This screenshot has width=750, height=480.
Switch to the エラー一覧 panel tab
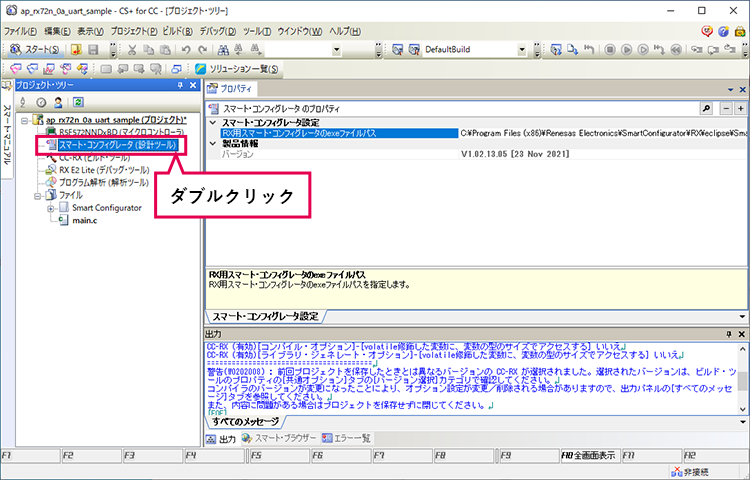[x=347, y=438]
